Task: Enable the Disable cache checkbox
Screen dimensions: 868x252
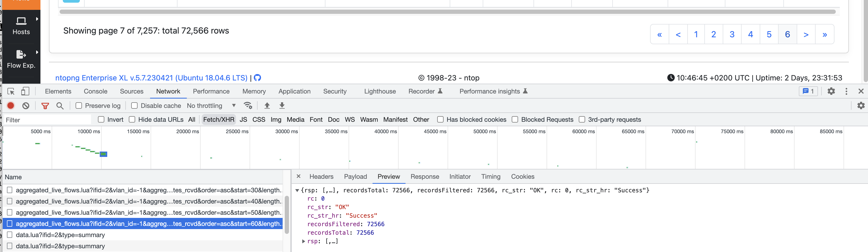Action: coord(134,105)
